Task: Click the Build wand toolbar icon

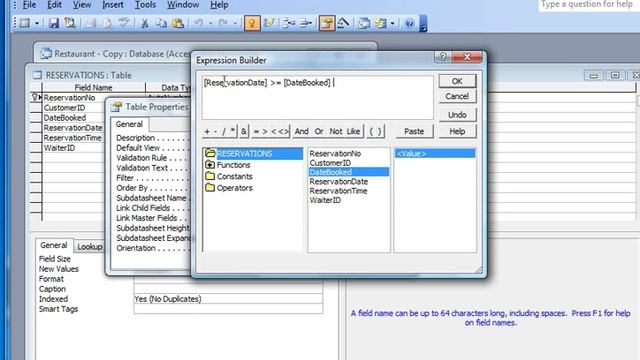Action: (x=343, y=23)
